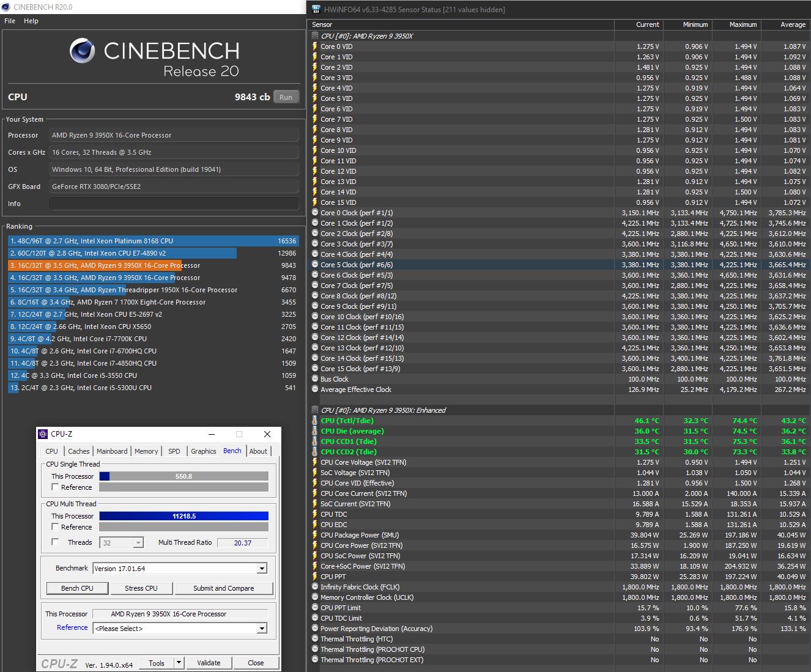
Task: Click the Validate button in CPU-Z
Action: click(x=209, y=663)
